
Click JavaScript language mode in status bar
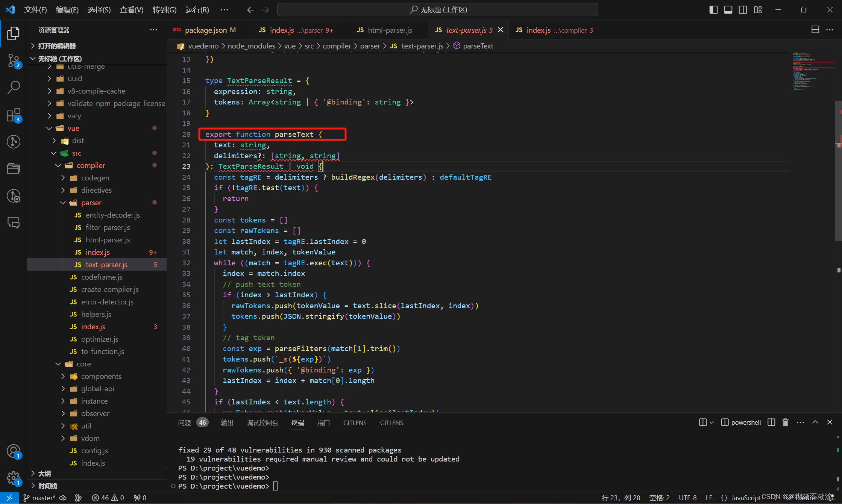[x=745, y=498]
